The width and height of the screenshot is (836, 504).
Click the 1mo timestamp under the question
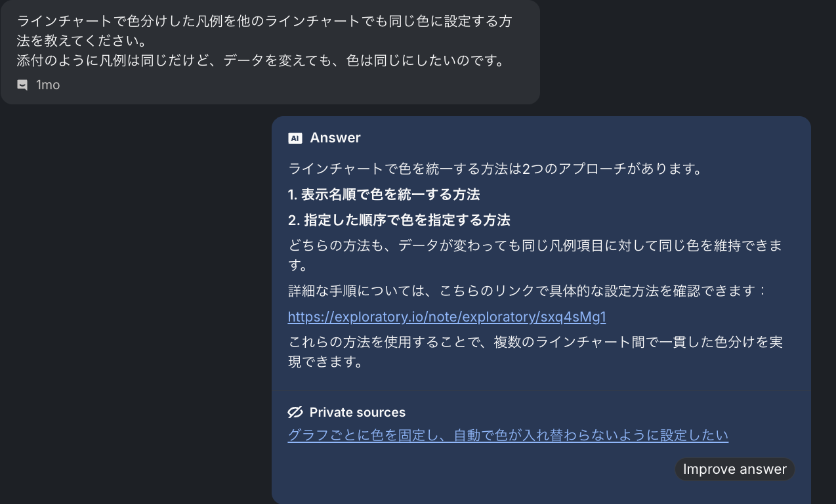[48, 85]
